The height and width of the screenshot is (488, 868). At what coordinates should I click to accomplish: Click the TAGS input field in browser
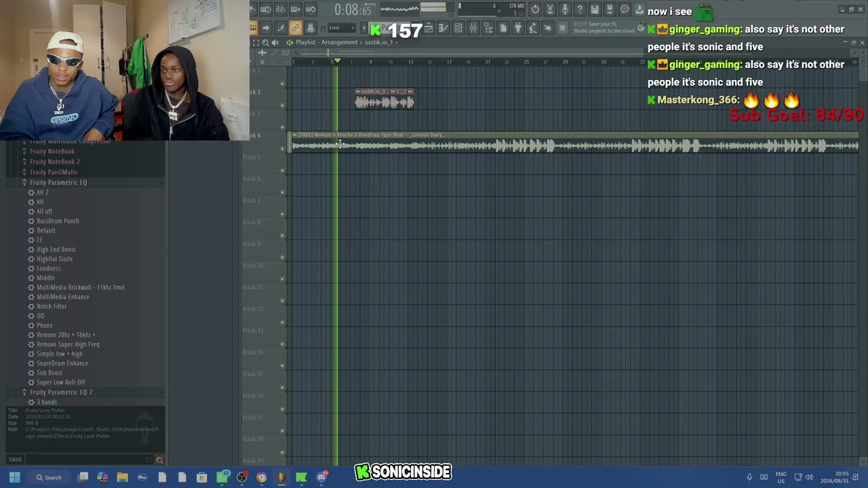pos(90,460)
